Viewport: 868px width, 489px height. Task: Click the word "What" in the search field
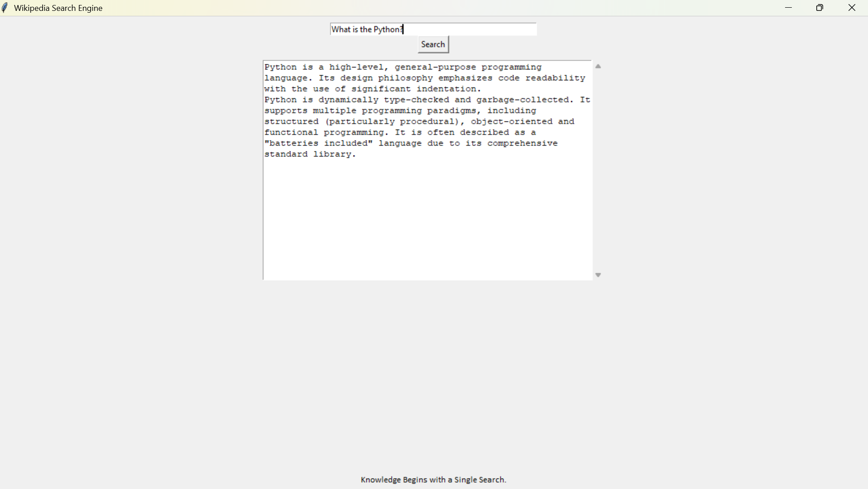click(x=340, y=29)
